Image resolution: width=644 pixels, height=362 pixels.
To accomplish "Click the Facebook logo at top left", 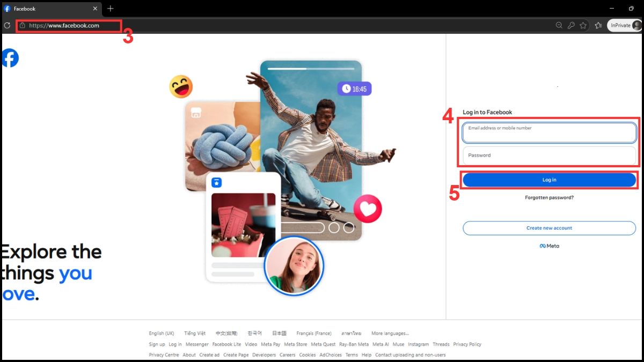I will pos(10,58).
